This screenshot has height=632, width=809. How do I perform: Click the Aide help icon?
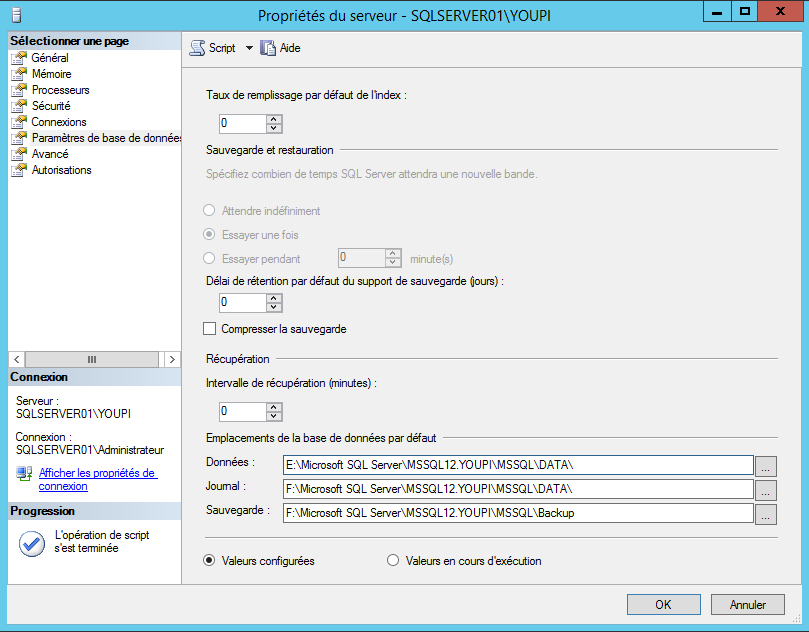(268, 48)
